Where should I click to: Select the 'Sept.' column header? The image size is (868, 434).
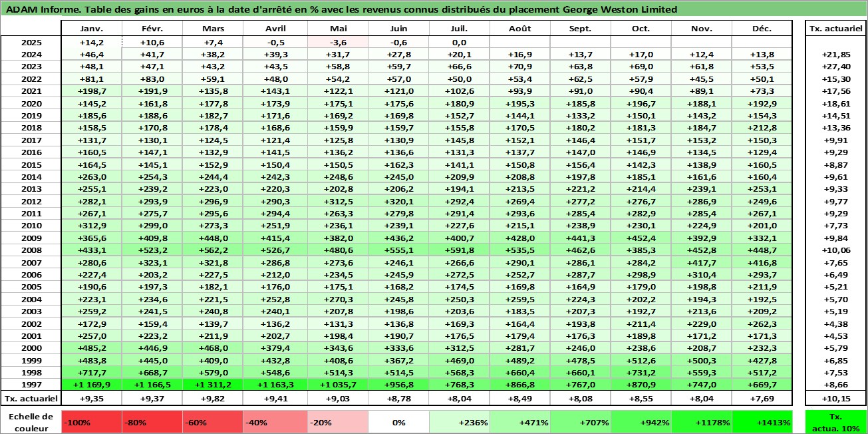pos(580,29)
